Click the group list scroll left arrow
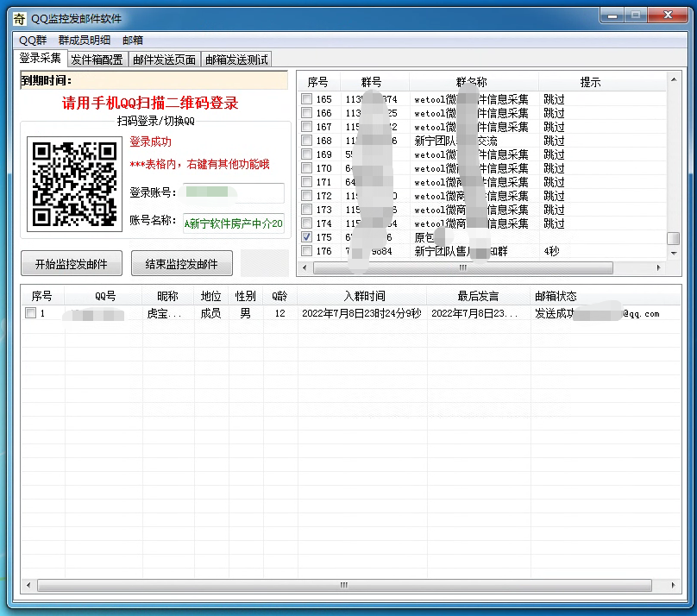 click(305, 267)
